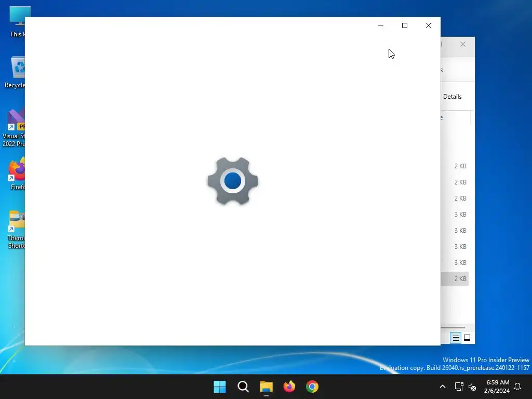Select the Recycle Bin desktop icon
532x399 pixels.
coord(14,72)
